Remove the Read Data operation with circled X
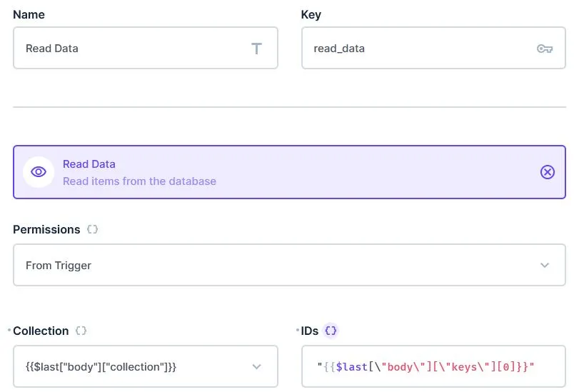Viewport: 579px width, 392px height. coord(547,172)
